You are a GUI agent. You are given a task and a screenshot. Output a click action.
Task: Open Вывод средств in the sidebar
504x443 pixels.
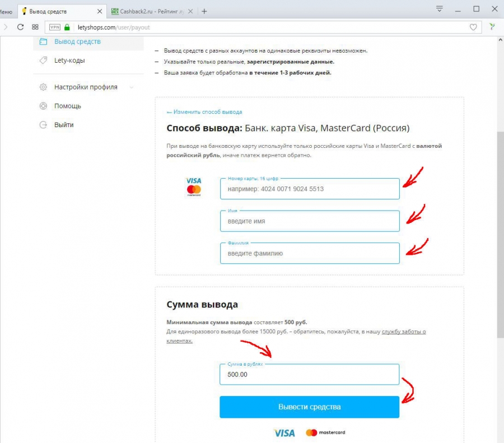(77, 41)
